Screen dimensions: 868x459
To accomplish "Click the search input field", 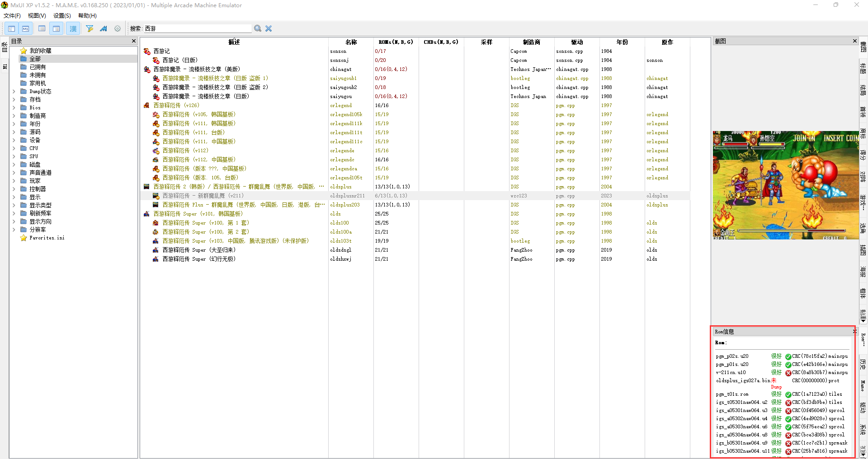I will (x=198, y=28).
